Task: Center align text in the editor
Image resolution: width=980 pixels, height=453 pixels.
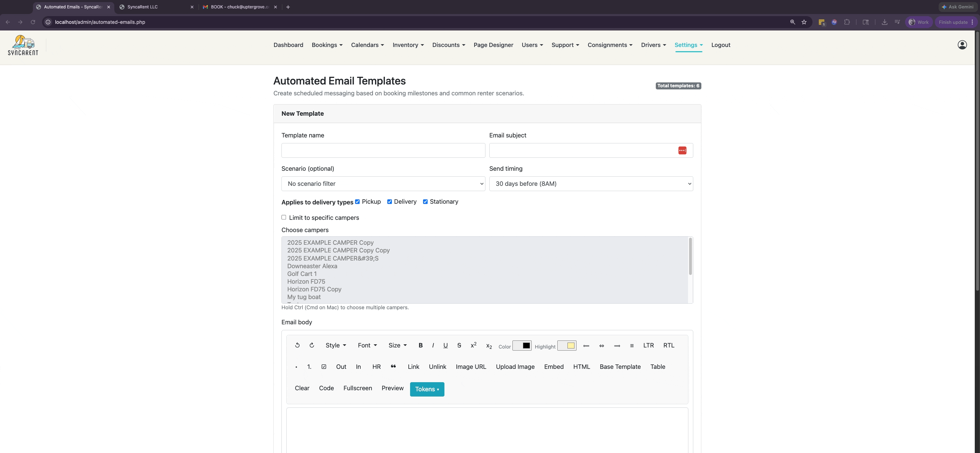Action: tap(601, 345)
